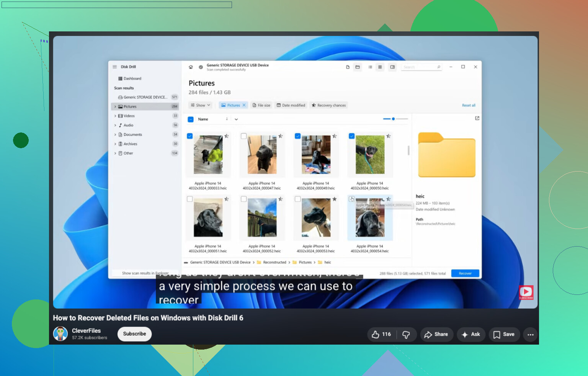Open more actions ellipsis under the video
The width and height of the screenshot is (588, 376).
[531, 335]
